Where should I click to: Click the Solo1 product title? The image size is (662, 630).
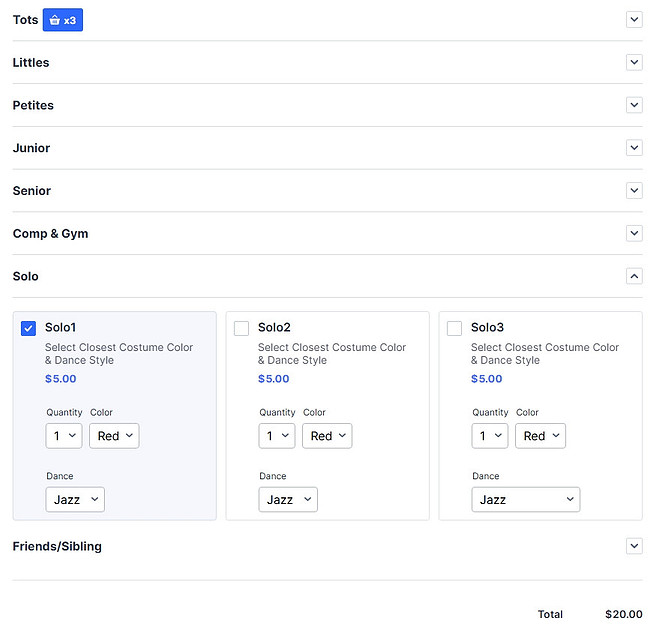pyautogui.click(x=60, y=327)
